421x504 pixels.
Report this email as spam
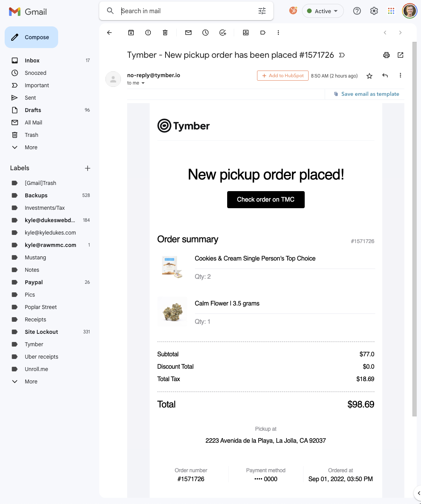point(148,33)
